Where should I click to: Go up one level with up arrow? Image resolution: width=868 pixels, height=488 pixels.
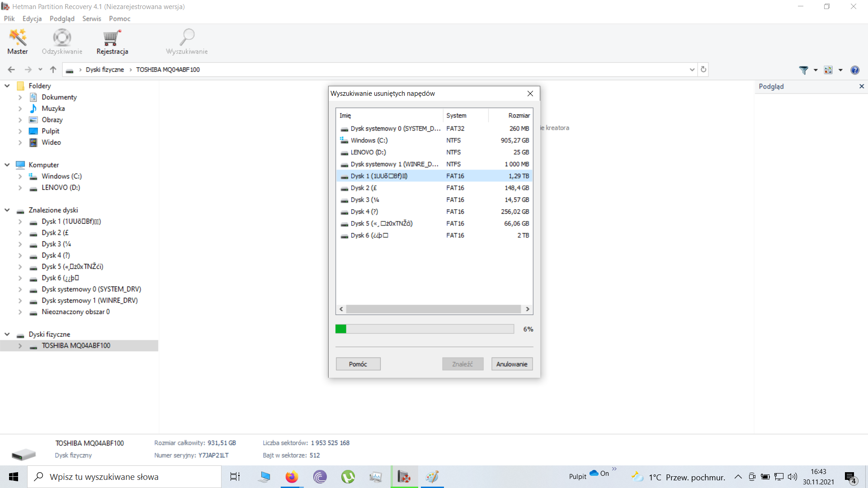point(53,70)
